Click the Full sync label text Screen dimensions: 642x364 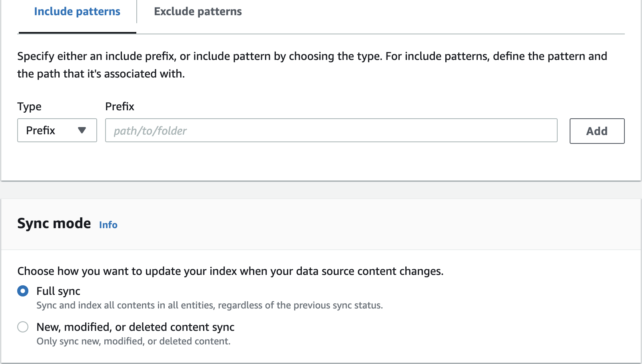pyautogui.click(x=58, y=291)
